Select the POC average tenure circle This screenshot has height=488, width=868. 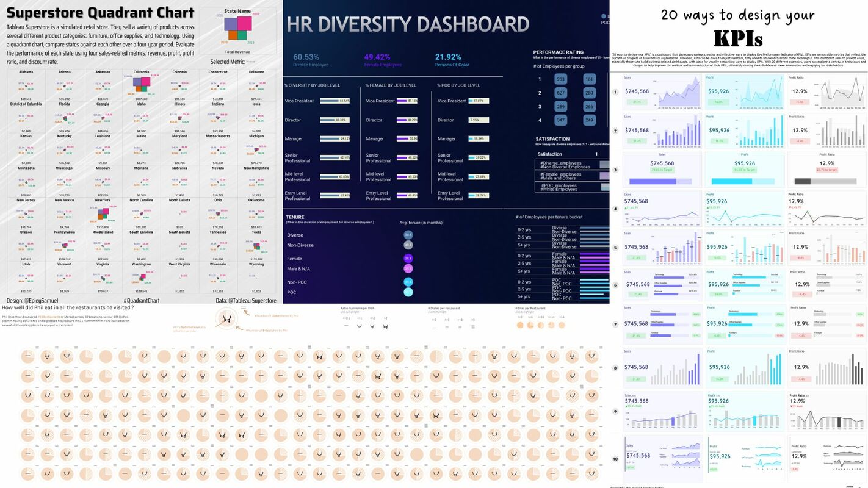pyautogui.click(x=408, y=292)
